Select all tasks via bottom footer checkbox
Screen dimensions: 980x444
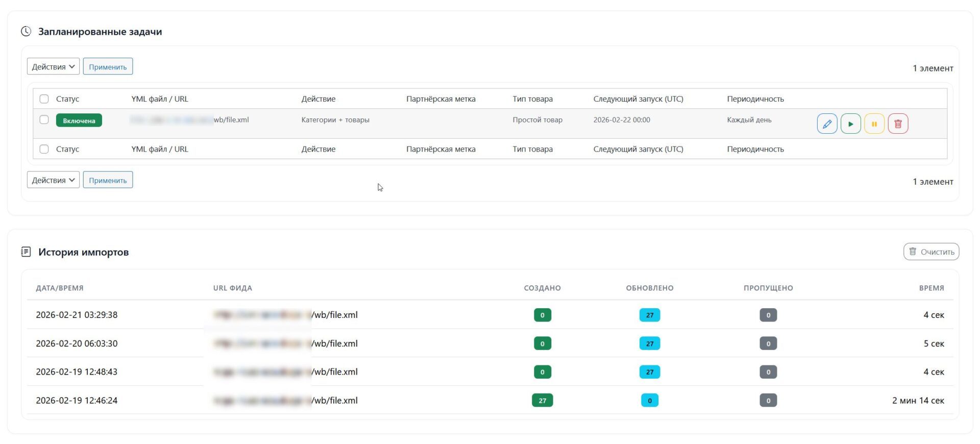(x=44, y=149)
